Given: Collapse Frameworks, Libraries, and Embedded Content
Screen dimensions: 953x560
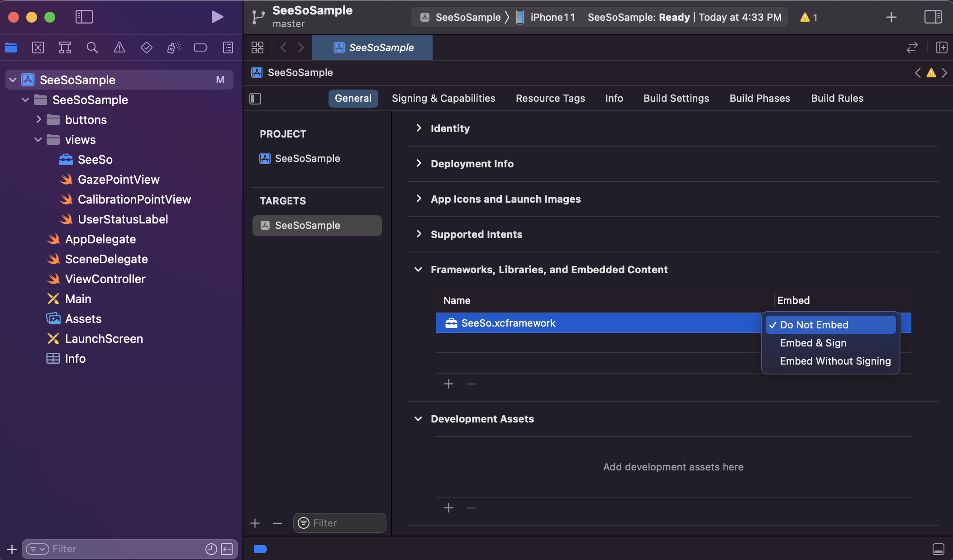Looking at the screenshot, I should 418,270.
